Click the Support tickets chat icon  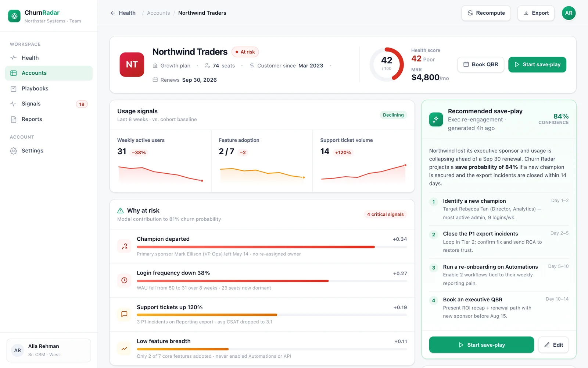coord(124,314)
